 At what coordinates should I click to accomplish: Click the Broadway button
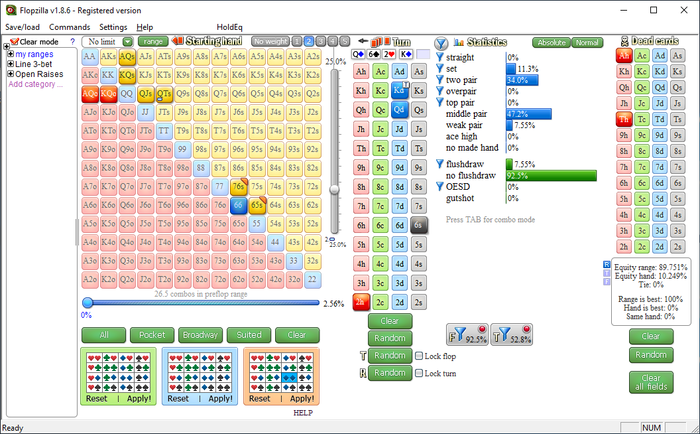(200, 335)
